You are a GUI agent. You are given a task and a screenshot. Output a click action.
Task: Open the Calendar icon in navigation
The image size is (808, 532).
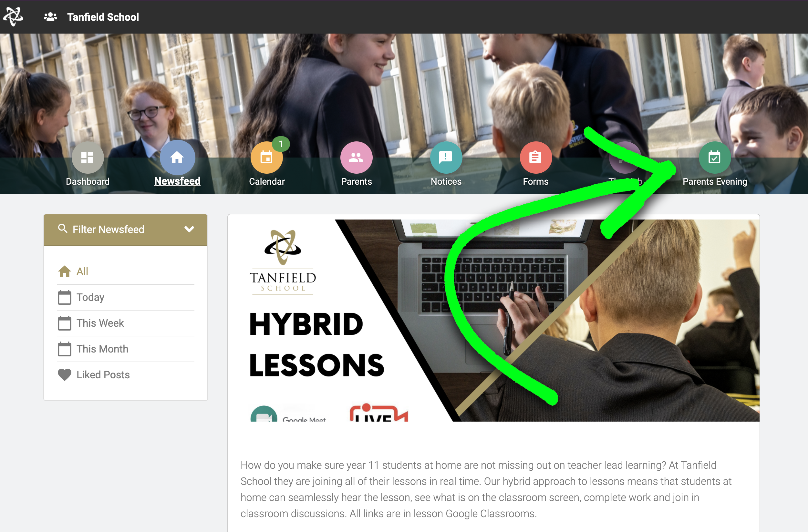coord(266,158)
